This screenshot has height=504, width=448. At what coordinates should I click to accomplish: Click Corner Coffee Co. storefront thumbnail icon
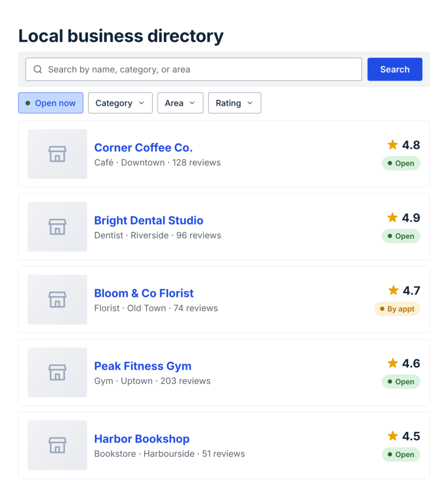(x=57, y=154)
